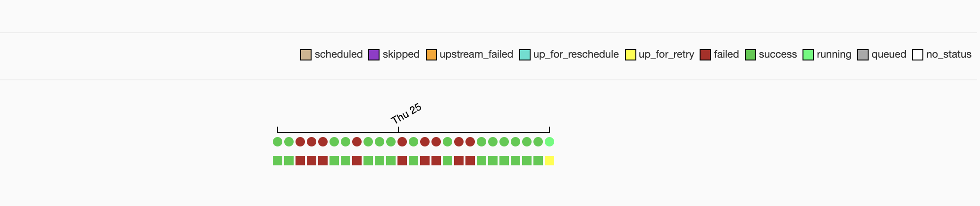980x206 pixels.
Task: Click the gray queued legend swatch
Action: coord(863,55)
